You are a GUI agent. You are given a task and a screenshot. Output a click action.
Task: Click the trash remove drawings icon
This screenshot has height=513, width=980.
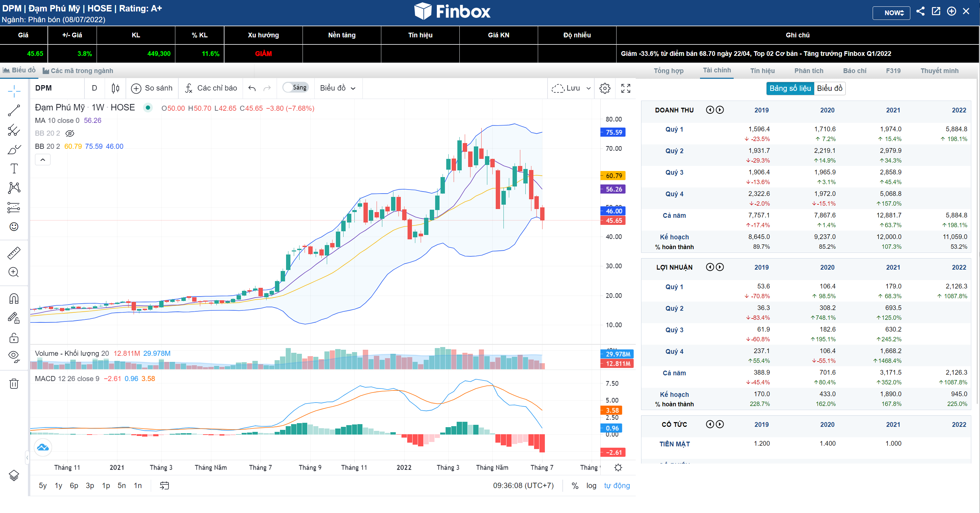pos(14,384)
